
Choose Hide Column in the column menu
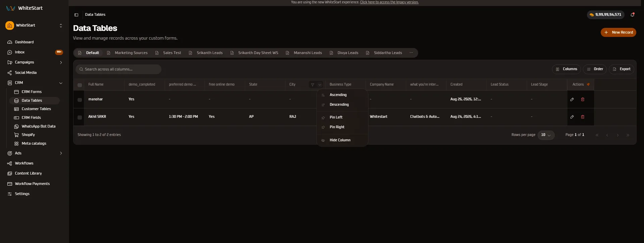pyautogui.click(x=342, y=140)
